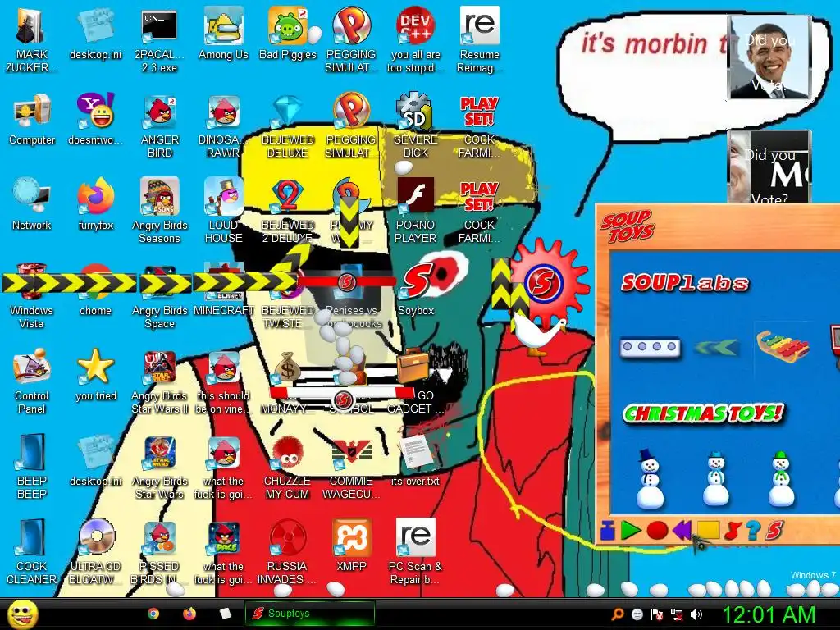Open the Soybox desktop icon

pyautogui.click(x=416, y=290)
